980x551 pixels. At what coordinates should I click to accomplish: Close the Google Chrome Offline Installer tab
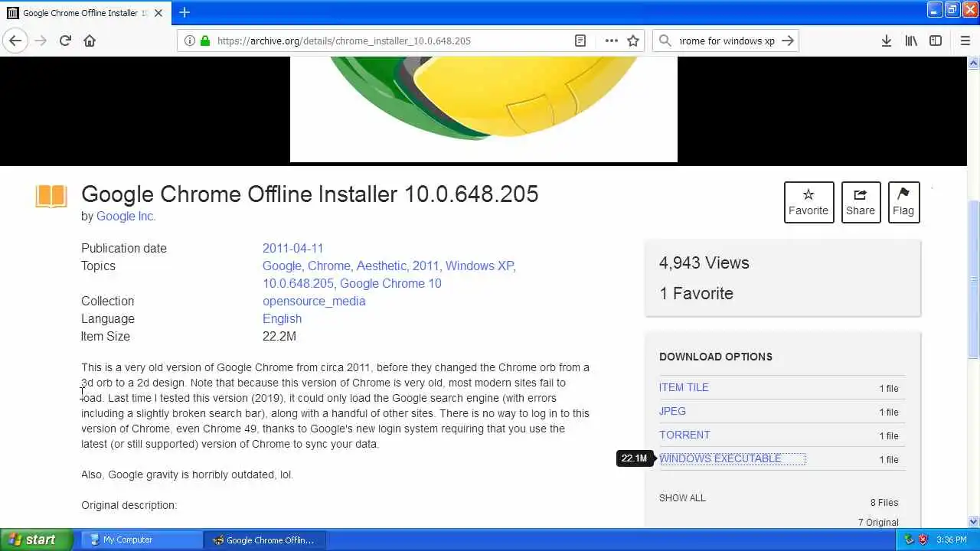click(159, 13)
